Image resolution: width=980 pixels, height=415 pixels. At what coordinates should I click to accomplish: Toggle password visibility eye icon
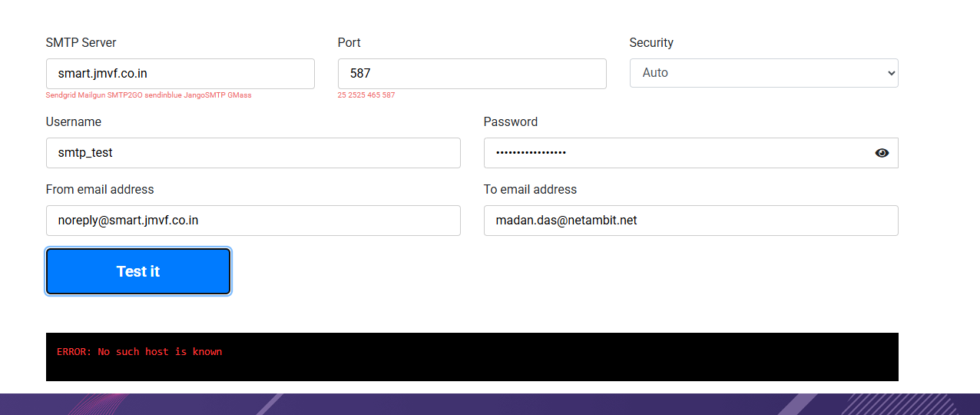882,153
